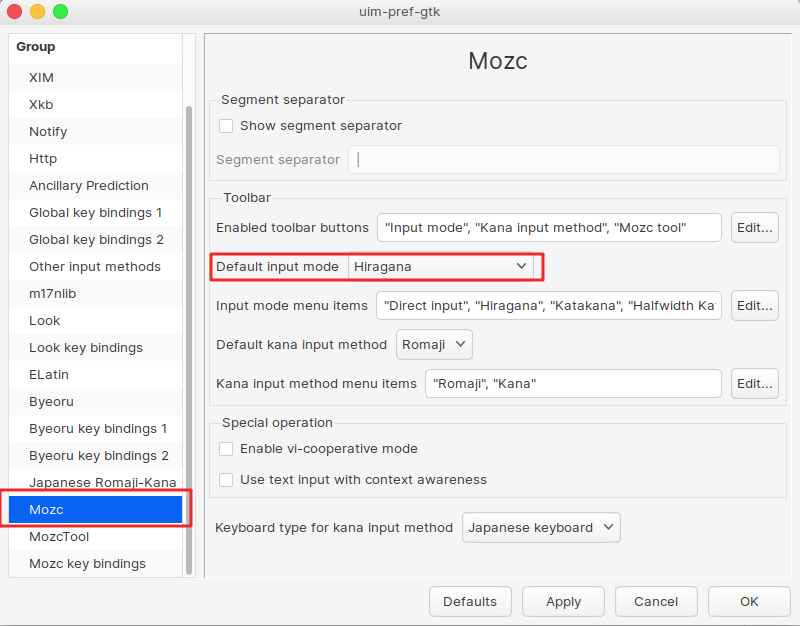Open Keyboard type for kana input dropdown
The image size is (800, 626).
pyautogui.click(x=541, y=527)
